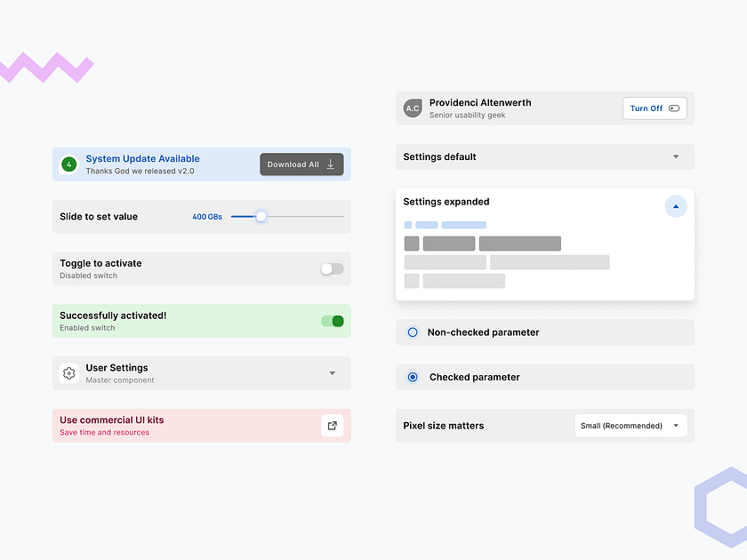The image size is (747, 560).
Task: Click the external link icon on commercial UI kits
Action: click(333, 426)
